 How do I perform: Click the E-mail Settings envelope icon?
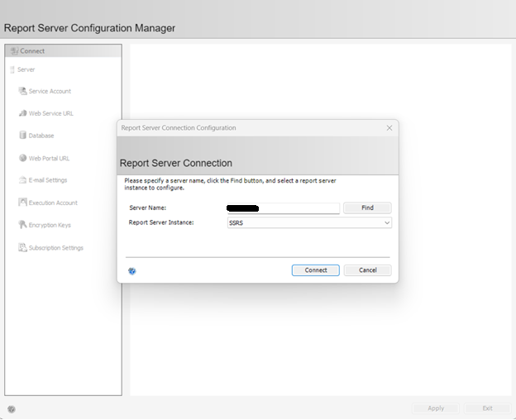click(22, 180)
